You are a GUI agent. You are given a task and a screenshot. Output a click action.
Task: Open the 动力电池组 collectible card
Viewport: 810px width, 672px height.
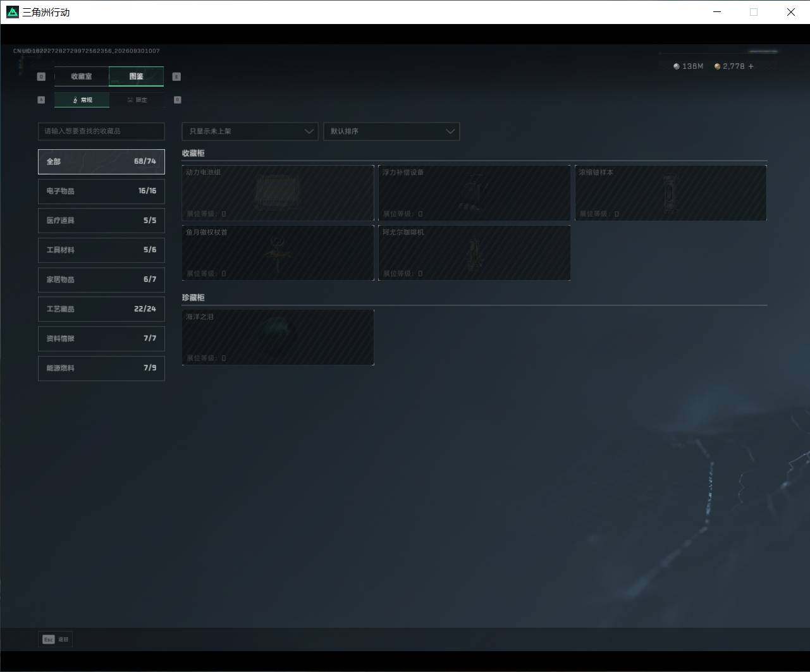[x=278, y=193]
